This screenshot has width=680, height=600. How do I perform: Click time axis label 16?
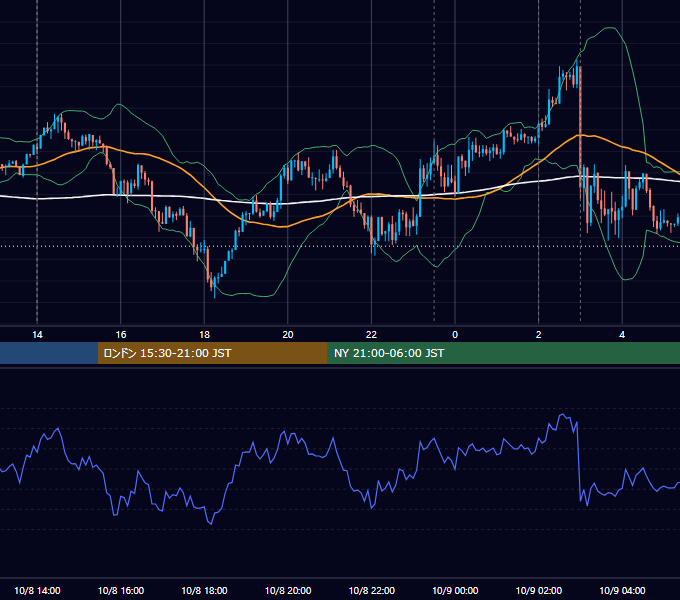pos(121,335)
